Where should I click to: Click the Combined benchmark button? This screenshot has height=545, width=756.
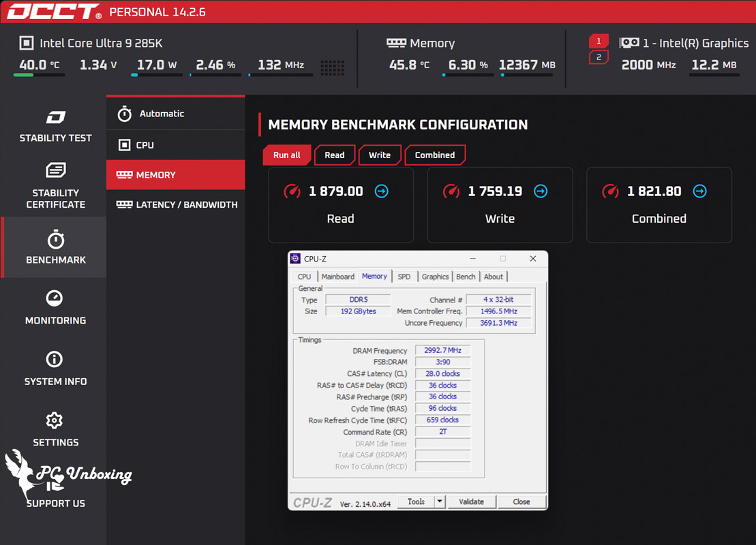pos(435,155)
